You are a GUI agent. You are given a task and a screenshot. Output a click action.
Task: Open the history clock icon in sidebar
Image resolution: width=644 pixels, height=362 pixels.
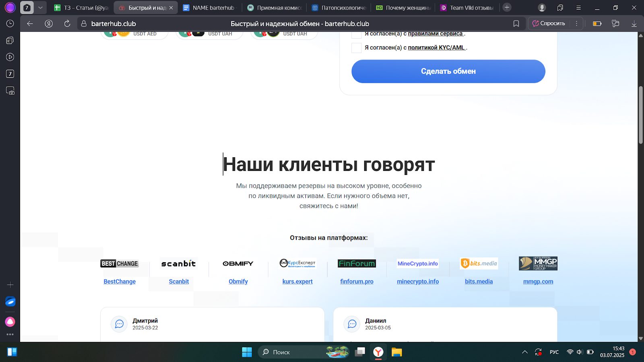10,24
